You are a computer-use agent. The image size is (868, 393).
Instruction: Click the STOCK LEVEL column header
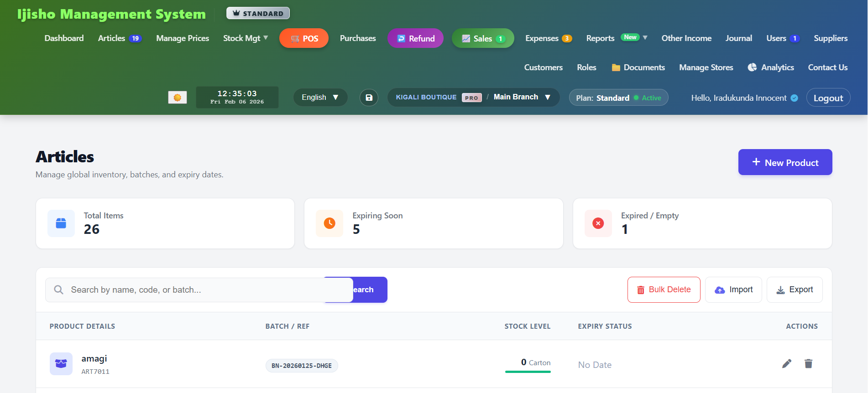tap(527, 326)
